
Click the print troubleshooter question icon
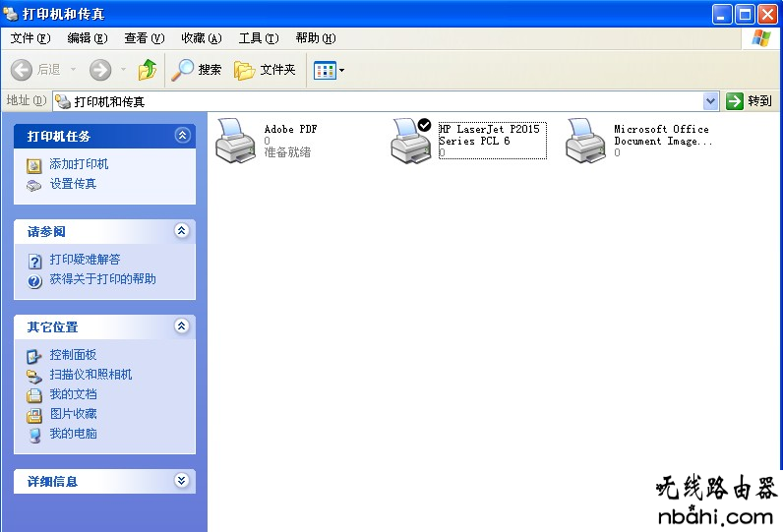(x=34, y=262)
